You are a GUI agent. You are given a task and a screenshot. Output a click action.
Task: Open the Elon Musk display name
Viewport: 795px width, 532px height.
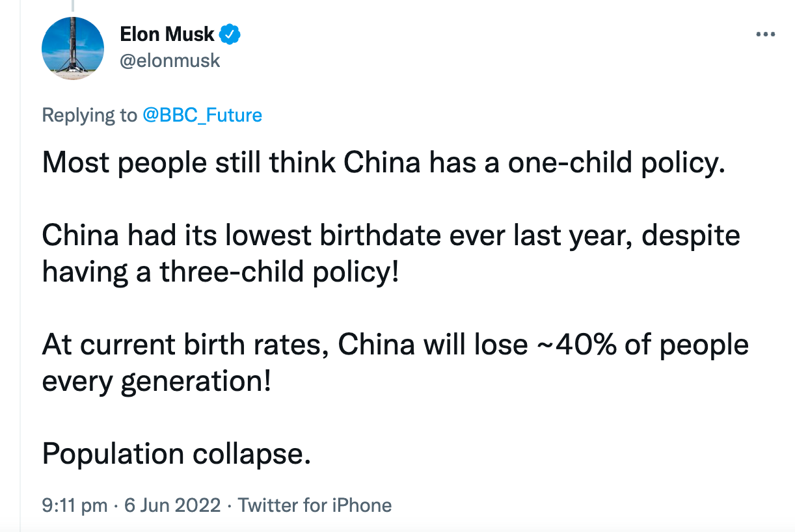pyautogui.click(x=167, y=34)
